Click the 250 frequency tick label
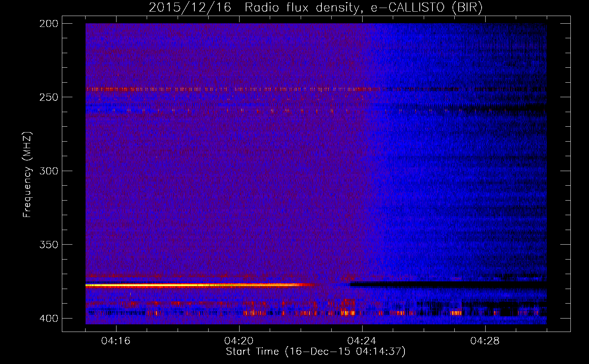Image resolution: width=589 pixels, height=364 pixels. [48, 97]
